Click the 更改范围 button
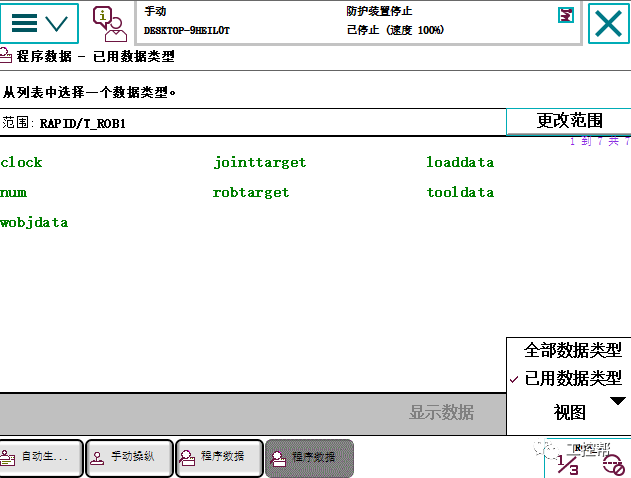The width and height of the screenshot is (631, 478). coord(569,121)
